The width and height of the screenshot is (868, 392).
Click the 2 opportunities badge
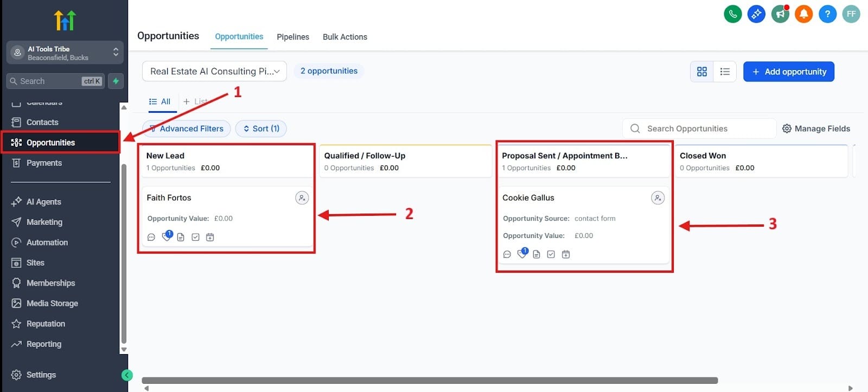329,71
